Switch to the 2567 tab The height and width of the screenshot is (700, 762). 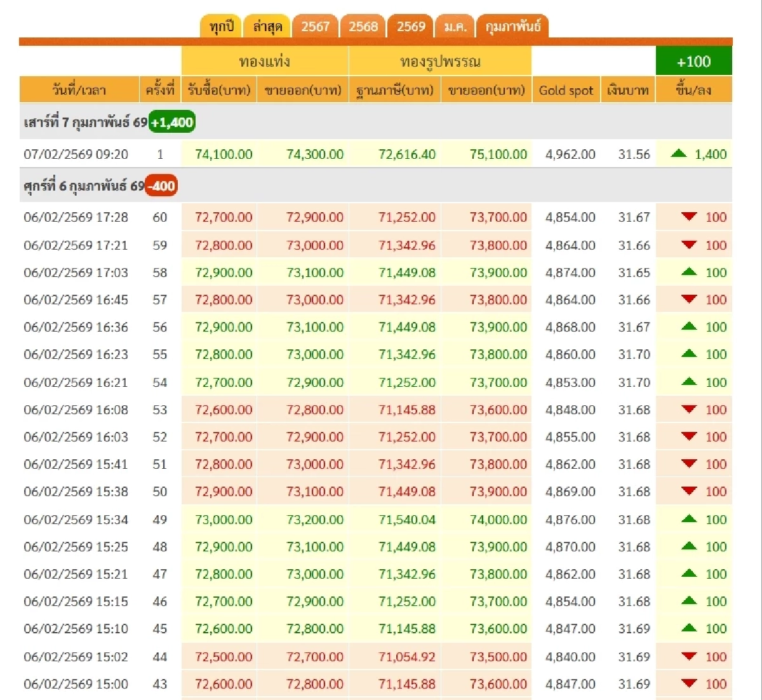pos(316,26)
